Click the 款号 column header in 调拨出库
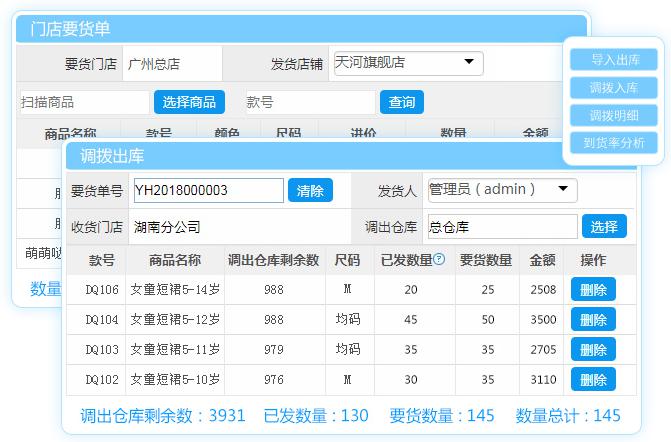The image size is (671, 442). coord(101,260)
